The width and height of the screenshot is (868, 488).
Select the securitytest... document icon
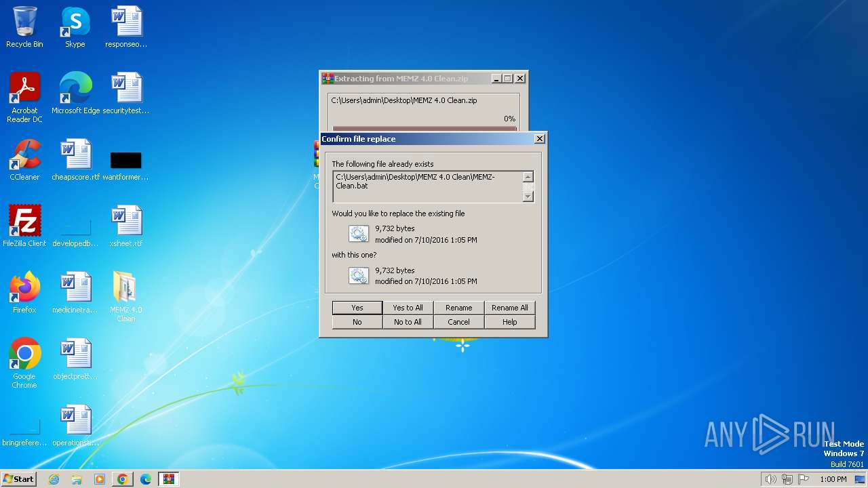click(126, 94)
